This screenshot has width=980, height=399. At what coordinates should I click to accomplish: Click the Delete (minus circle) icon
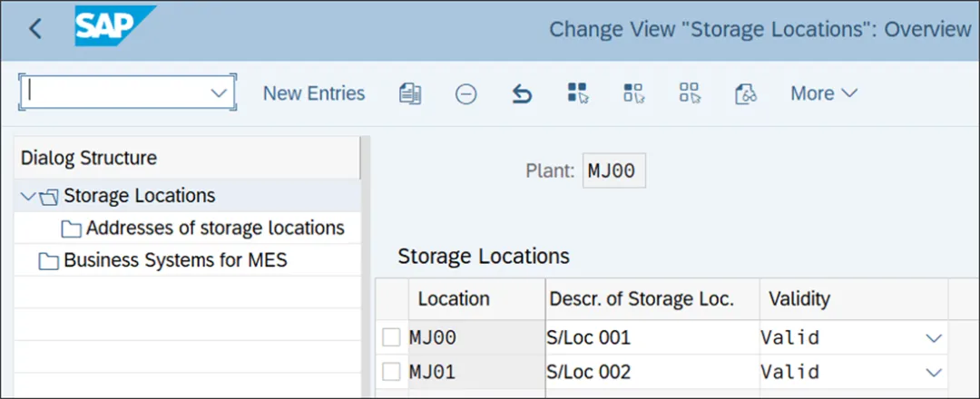465,93
